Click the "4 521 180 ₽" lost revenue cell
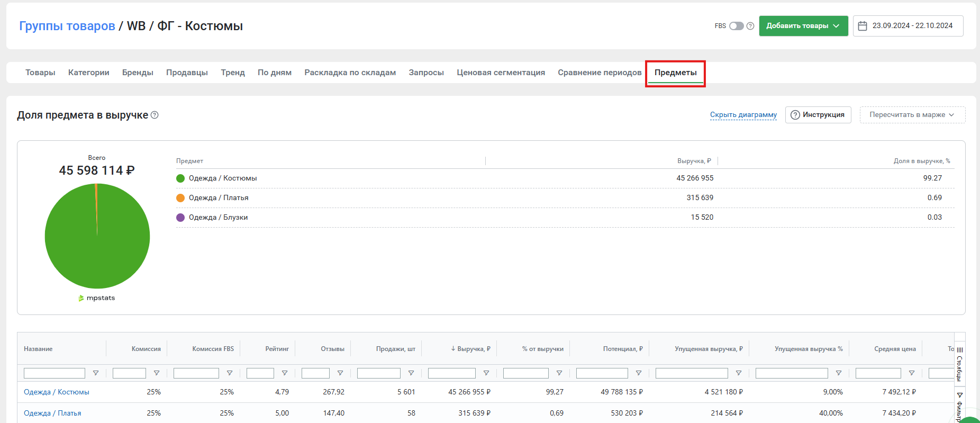Image resolution: width=980 pixels, height=423 pixels. pos(724,392)
